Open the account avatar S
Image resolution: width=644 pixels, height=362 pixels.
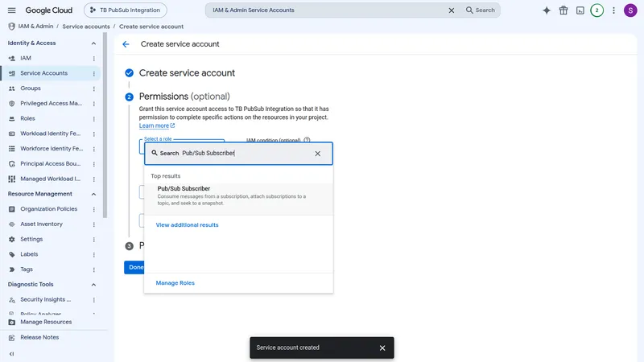click(x=630, y=10)
